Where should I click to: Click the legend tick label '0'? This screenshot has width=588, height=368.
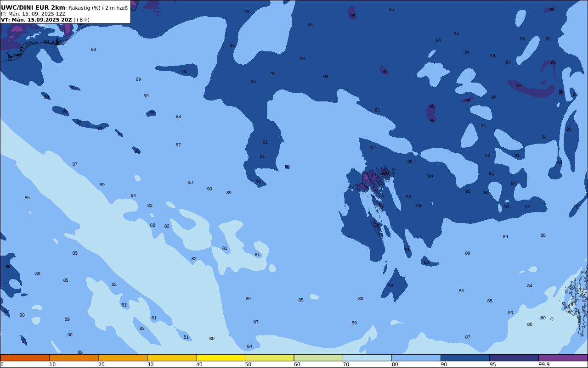pos(2,364)
